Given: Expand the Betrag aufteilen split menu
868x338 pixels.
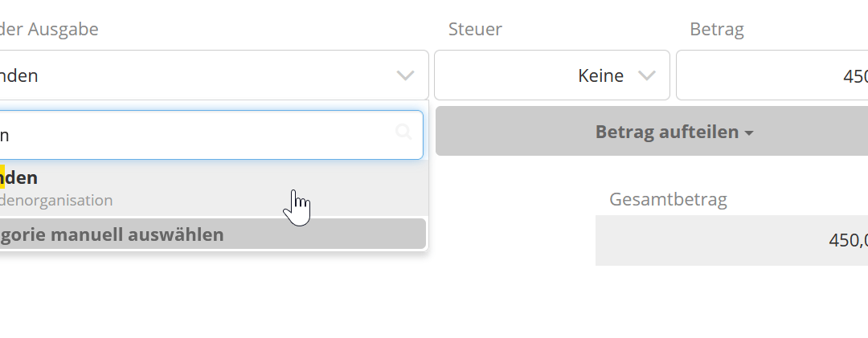Looking at the screenshot, I should click(651, 132).
